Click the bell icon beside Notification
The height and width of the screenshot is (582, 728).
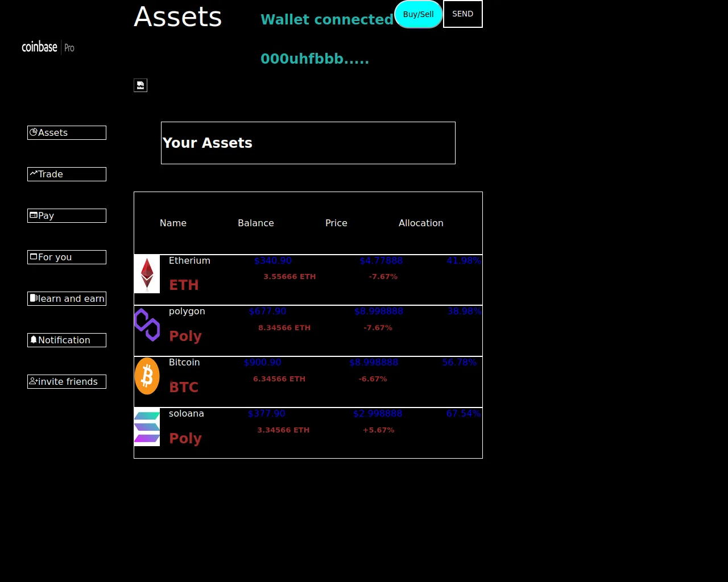pos(34,339)
